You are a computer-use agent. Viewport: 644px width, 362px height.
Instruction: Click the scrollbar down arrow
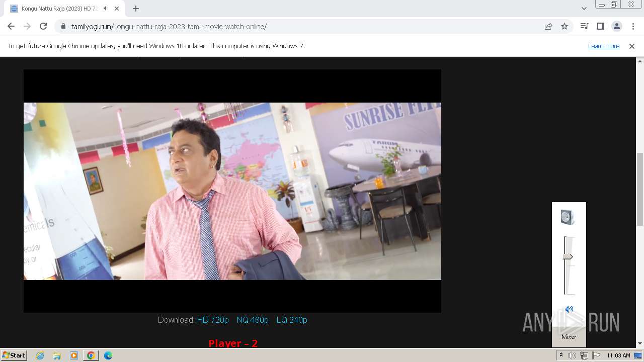tap(640, 343)
